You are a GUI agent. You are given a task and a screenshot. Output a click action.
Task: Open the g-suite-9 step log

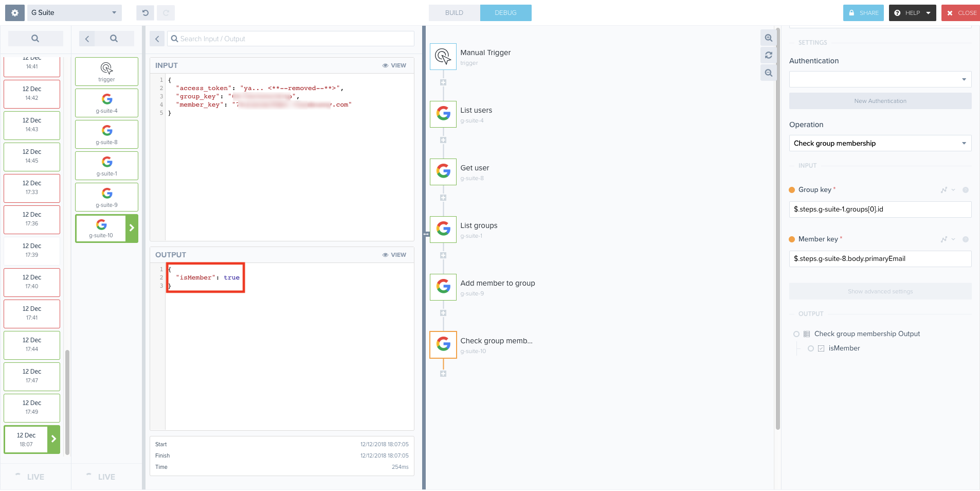(106, 197)
